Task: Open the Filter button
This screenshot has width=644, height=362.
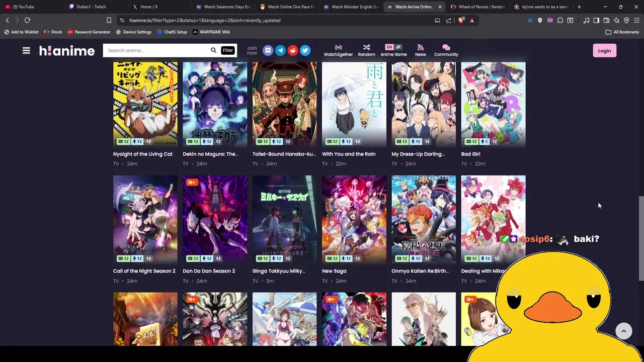Action: (228, 50)
